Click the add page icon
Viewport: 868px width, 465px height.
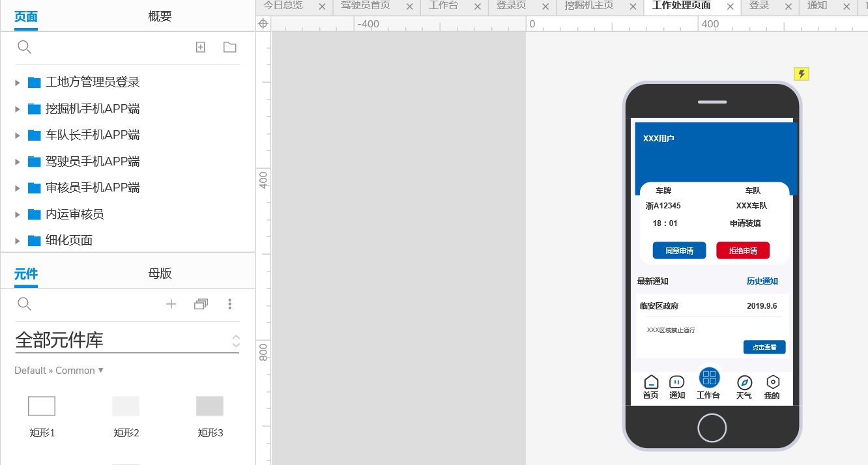pos(201,47)
